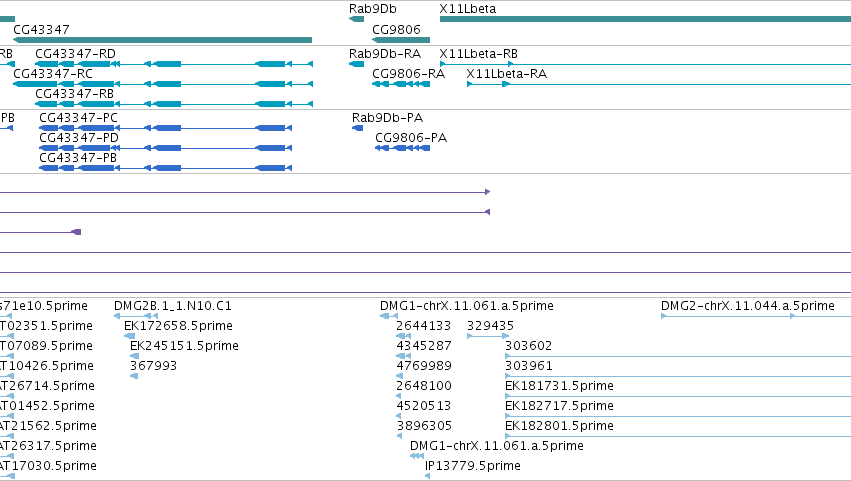Viewport: 851px width, 481px height.
Task: Click the EST label ending T17030.5prime
Action: click(x=48, y=466)
